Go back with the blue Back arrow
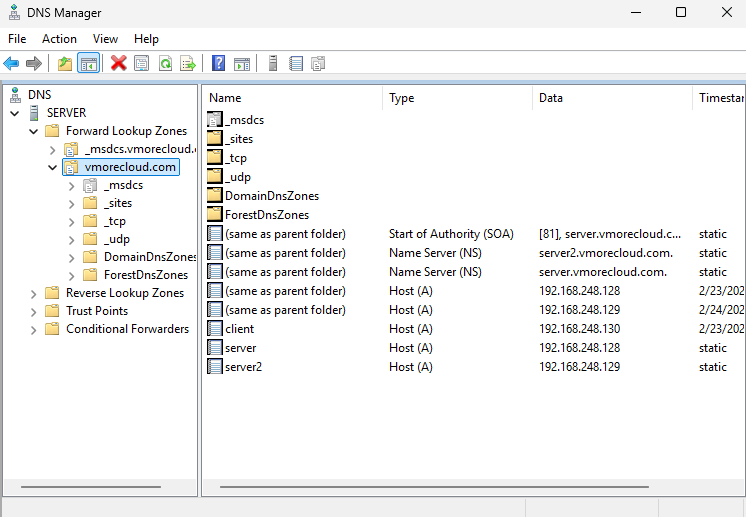The height and width of the screenshot is (517, 746). click(11, 63)
